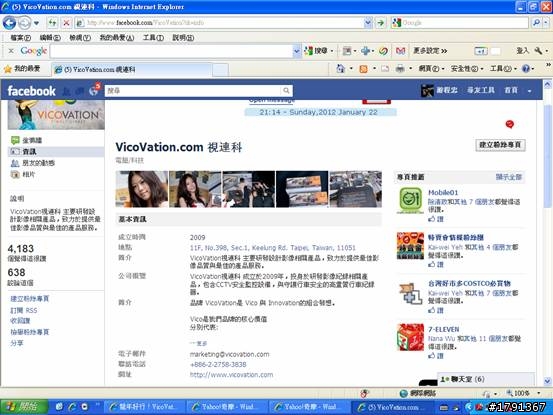Open address bar history dropdown
553x415 pixels.
click(x=368, y=23)
